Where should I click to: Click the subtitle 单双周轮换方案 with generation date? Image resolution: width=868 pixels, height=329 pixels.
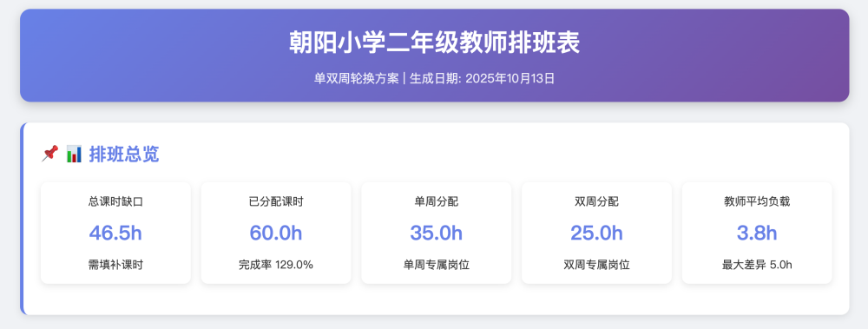pos(435,79)
